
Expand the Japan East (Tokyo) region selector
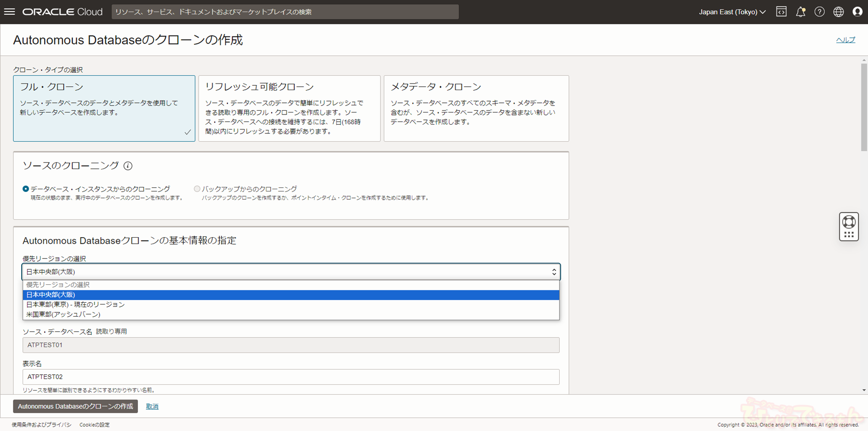click(x=732, y=12)
